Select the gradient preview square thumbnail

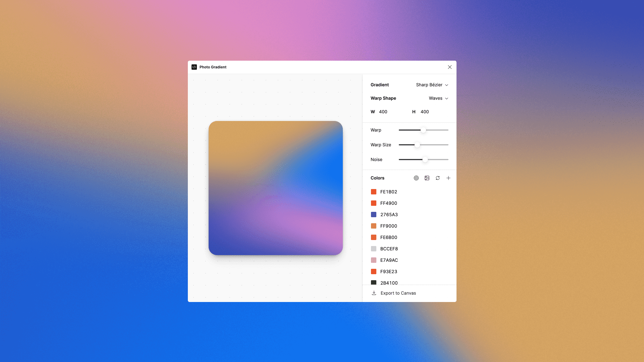coord(276,188)
